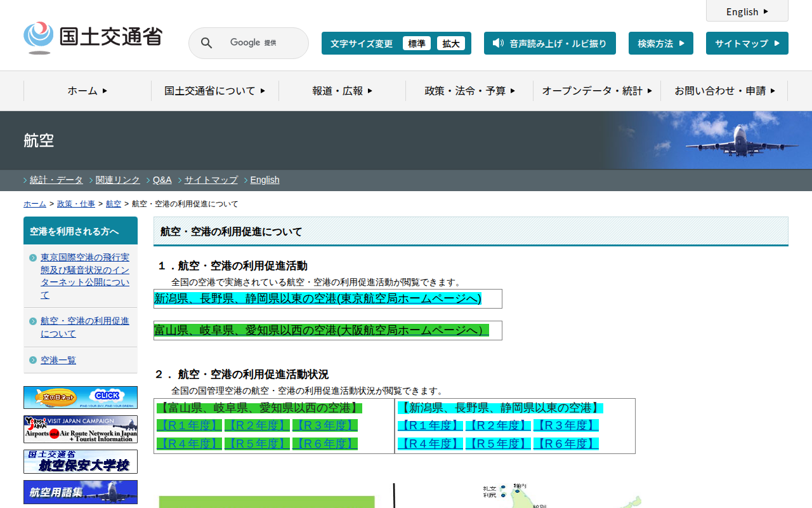Open green Ｒ６年度 link for 富山県以西
This screenshot has height=508, width=812.
tap(325, 444)
